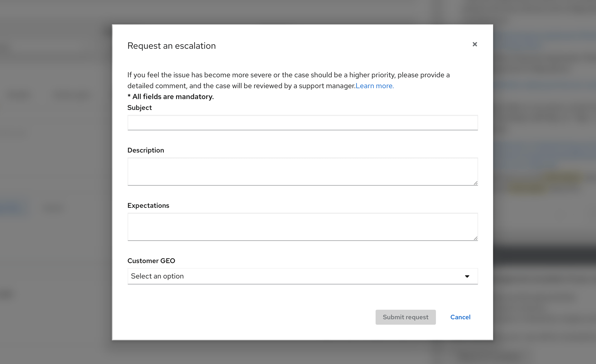
Task: Click the Customer GEO label
Action: point(151,261)
